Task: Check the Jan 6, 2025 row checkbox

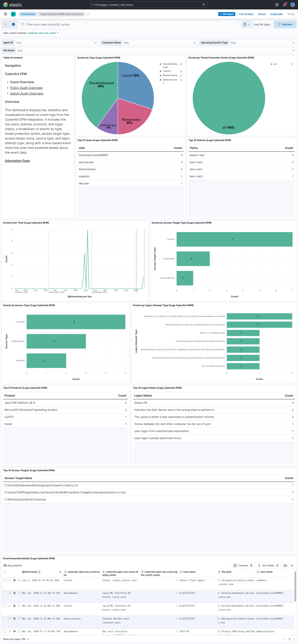Action: pyautogui.click(x=5, y=580)
